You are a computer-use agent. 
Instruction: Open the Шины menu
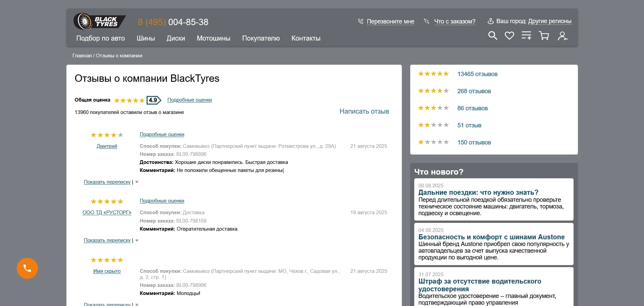coord(146,38)
